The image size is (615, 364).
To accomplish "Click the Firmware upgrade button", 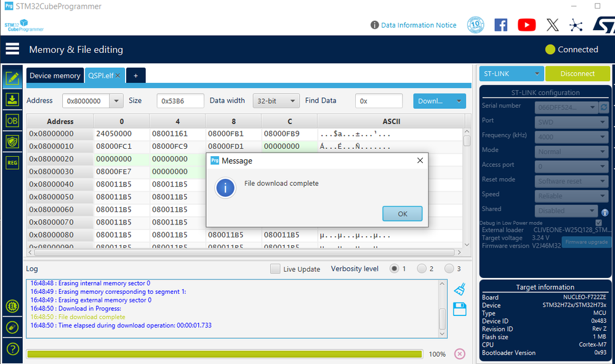I will [586, 242].
